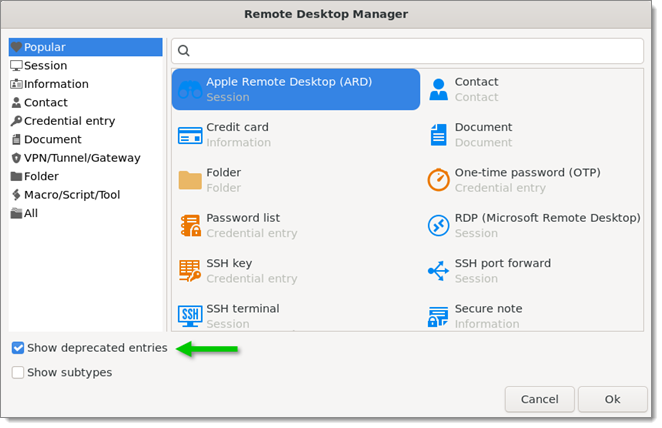
Task: Switch to VPN/Tunnel/Gateway category
Action: point(81,158)
